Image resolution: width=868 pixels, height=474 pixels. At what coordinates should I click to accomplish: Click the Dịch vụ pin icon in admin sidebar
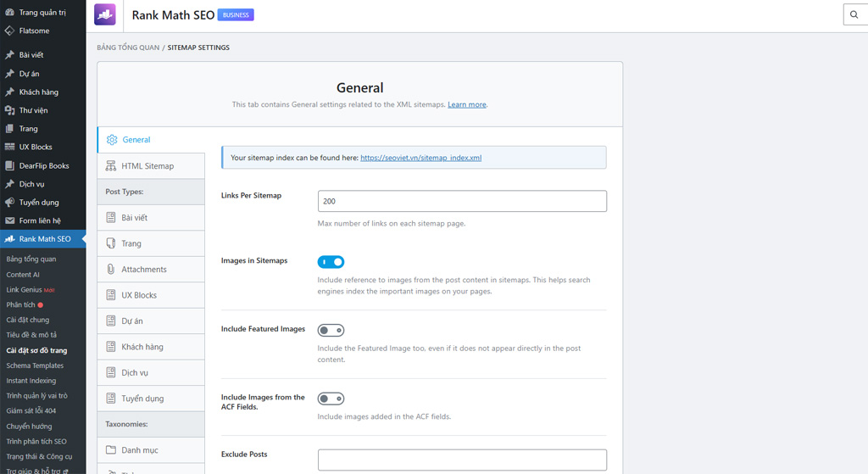tap(9, 184)
